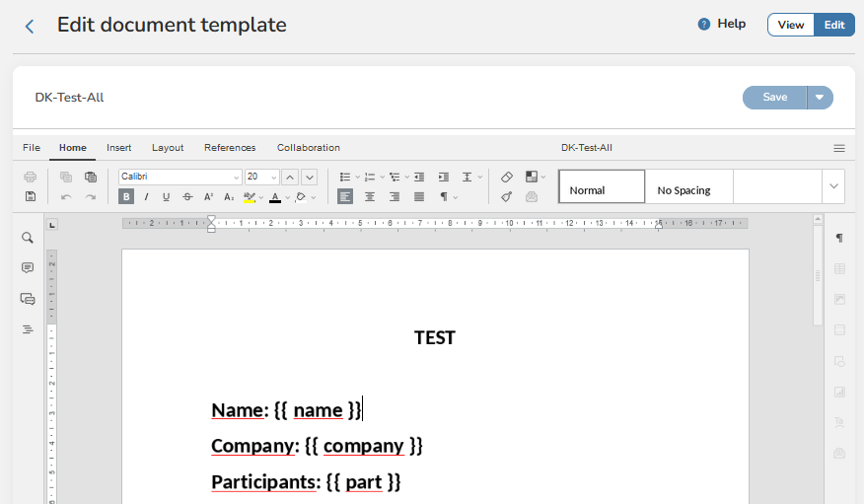Switch to View mode
Image resolution: width=864 pixels, height=504 pixels.
pos(790,25)
